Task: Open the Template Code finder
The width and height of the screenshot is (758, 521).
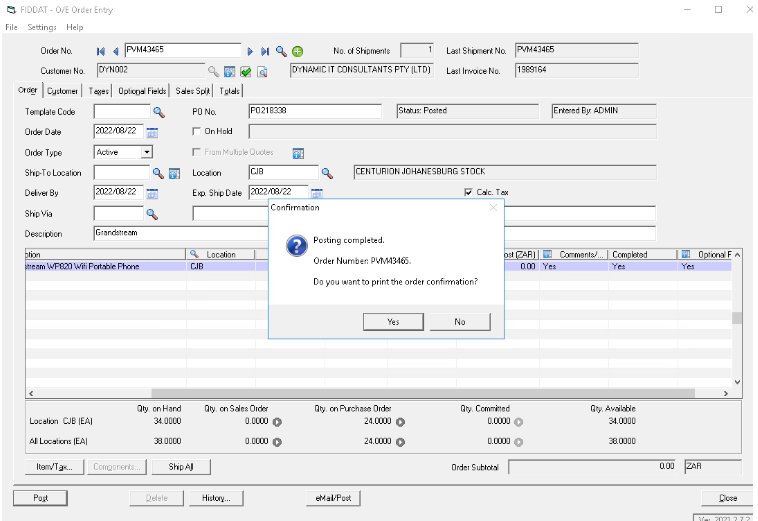Action: [158, 111]
